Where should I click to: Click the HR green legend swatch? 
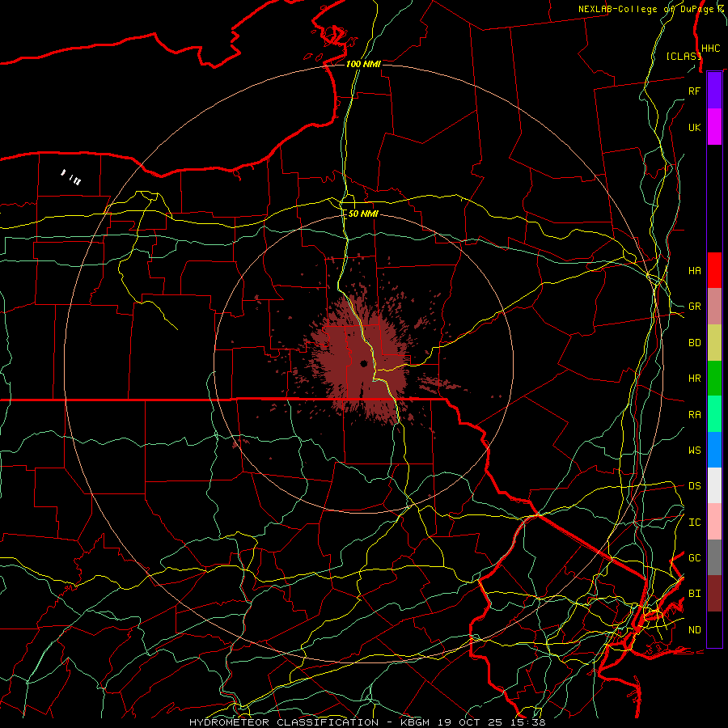point(714,379)
